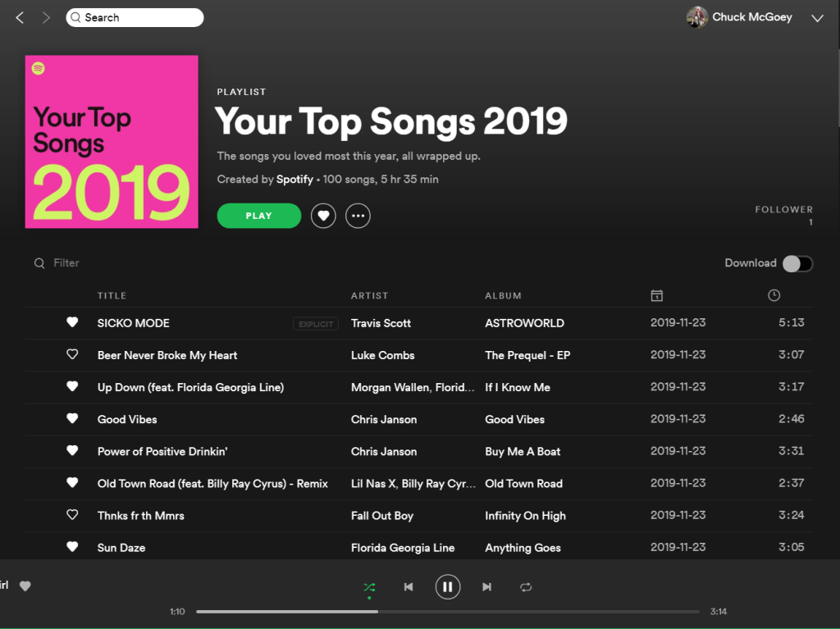The height and width of the screenshot is (629, 840).
Task: Sort the list by TITLE column
Action: 112,295
